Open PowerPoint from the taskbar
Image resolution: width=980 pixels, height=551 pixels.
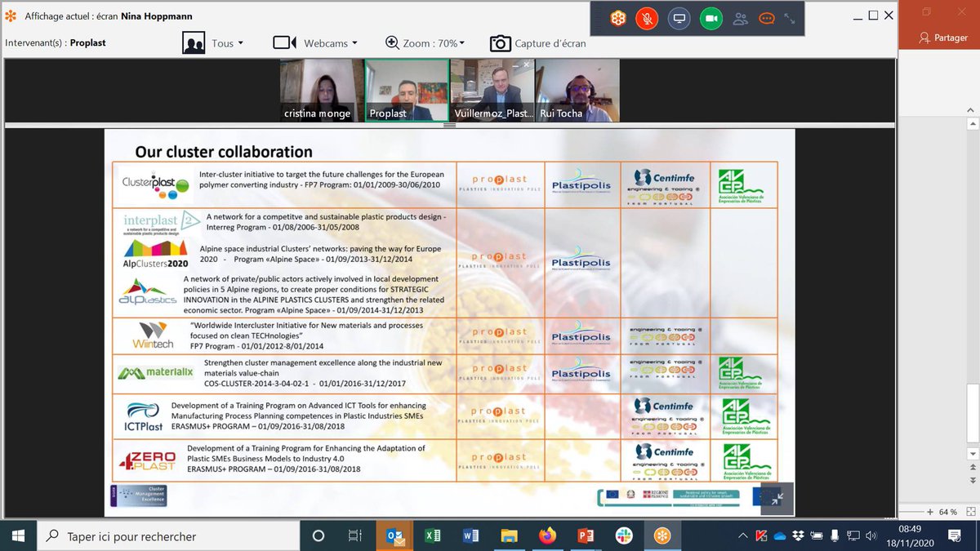(586, 536)
